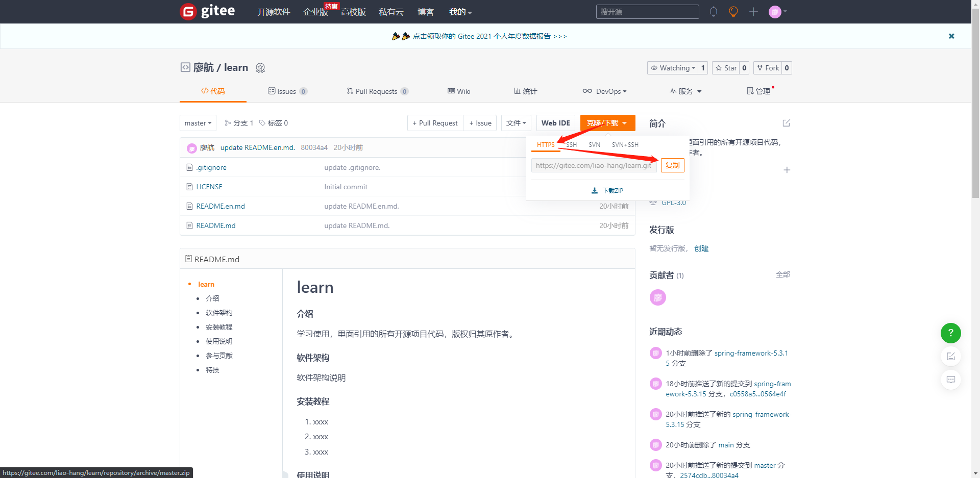Click the tag icon 标签 0
This screenshot has height=478, width=980.
coord(262,123)
